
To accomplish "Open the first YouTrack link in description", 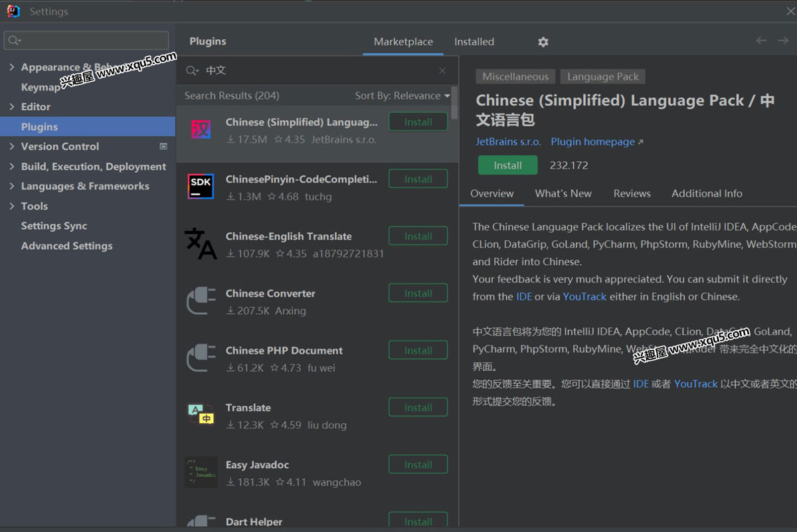I will click(584, 297).
